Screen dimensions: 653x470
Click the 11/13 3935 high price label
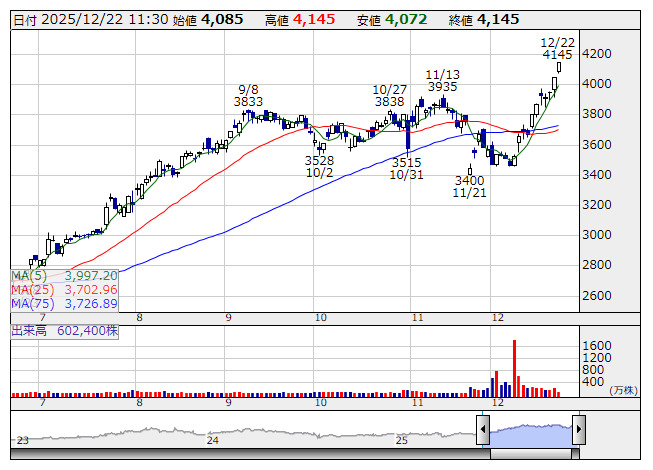click(x=442, y=81)
